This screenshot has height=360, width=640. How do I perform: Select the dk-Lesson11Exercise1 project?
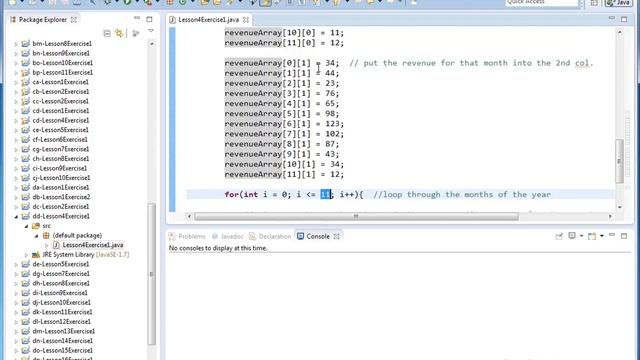point(62,312)
